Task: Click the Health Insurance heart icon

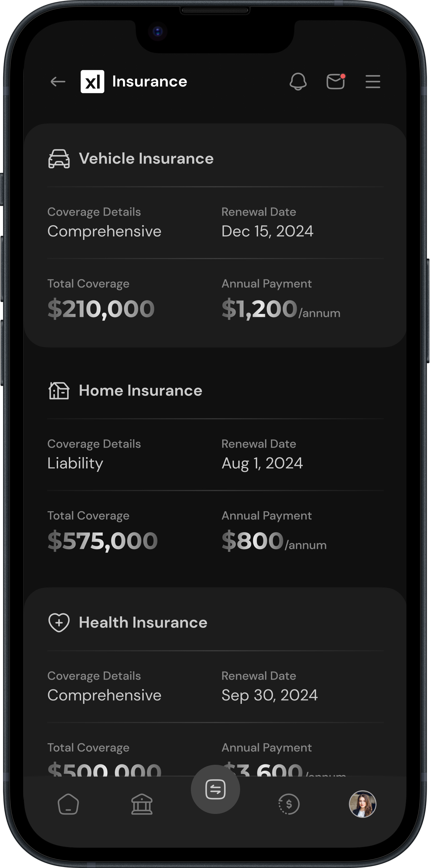Action: (x=59, y=622)
